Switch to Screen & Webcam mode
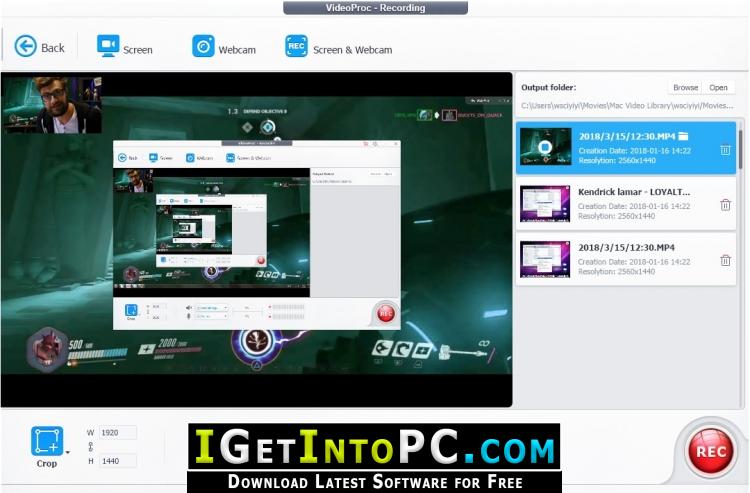This screenshot has width=750, height=493. (339, 47)
